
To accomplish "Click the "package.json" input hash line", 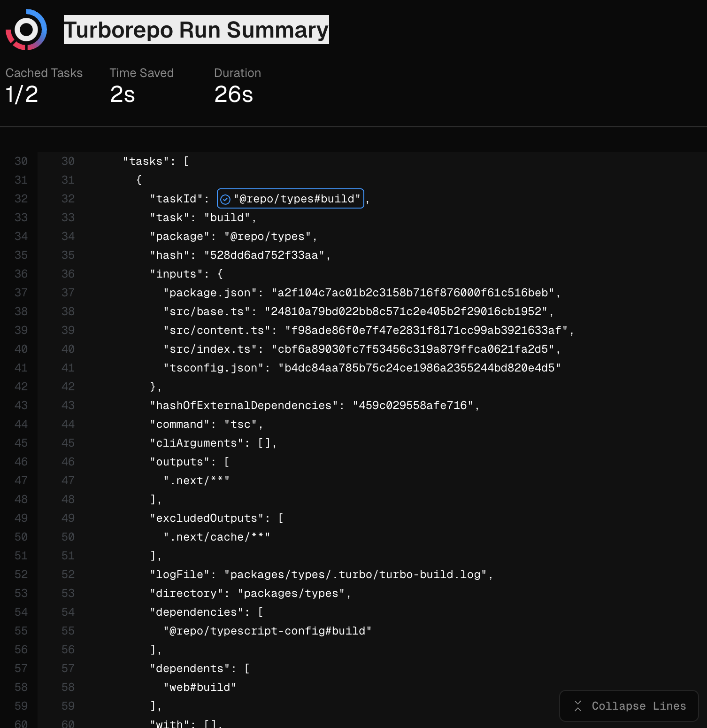I will [x=362, y=293].
